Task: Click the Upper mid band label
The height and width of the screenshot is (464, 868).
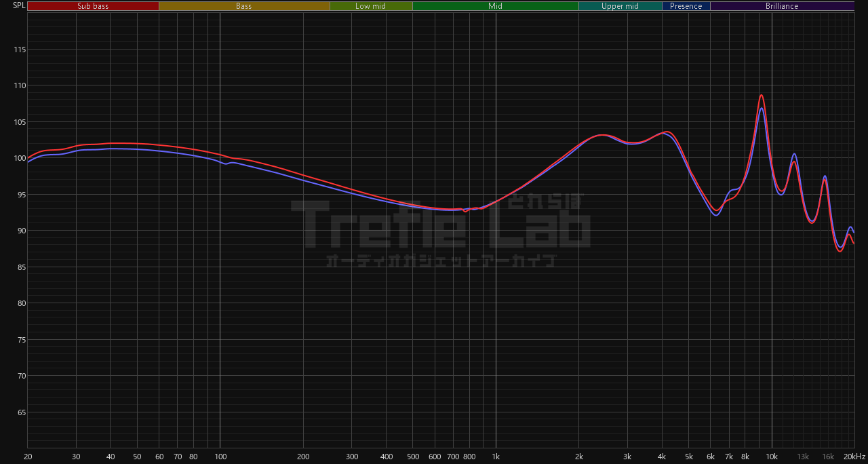Action: click(x=620, y=6)
